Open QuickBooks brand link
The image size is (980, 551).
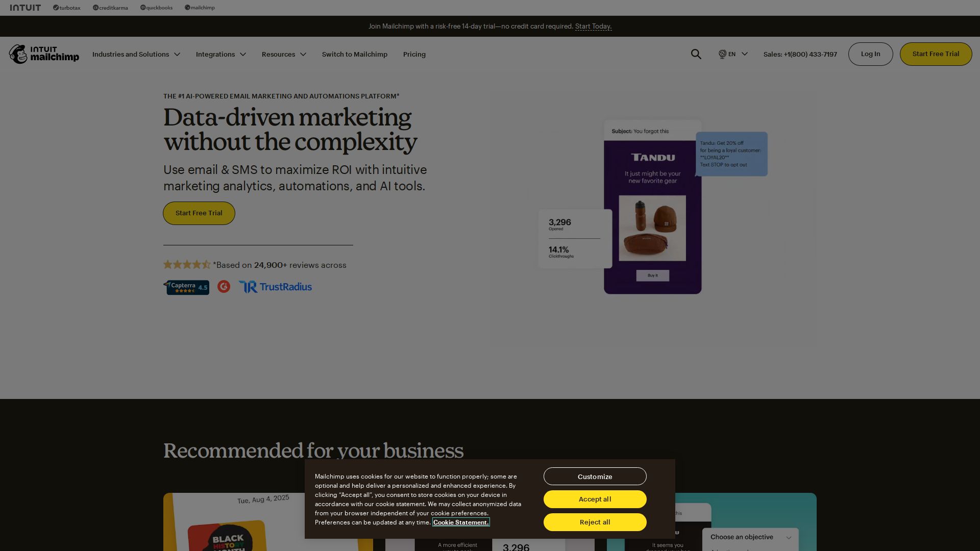pos(156,8)
